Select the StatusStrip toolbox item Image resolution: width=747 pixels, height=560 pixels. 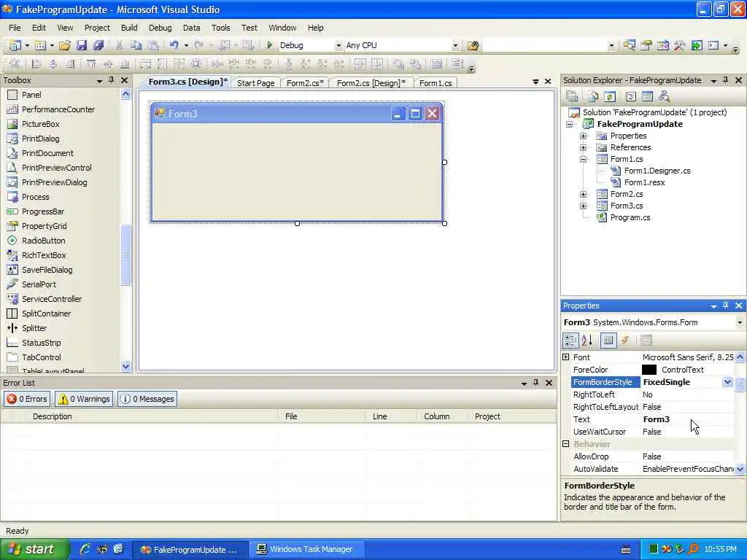point(41,343)
